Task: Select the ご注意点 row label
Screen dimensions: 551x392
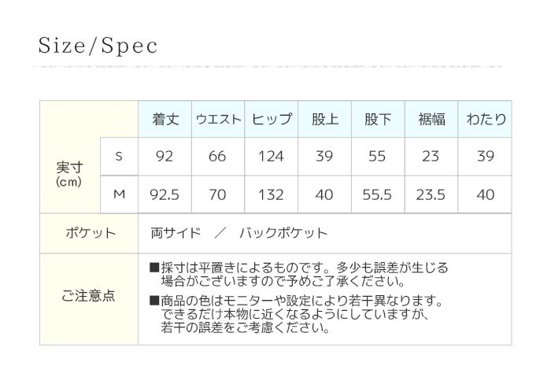Action: (x=88, y=295)
